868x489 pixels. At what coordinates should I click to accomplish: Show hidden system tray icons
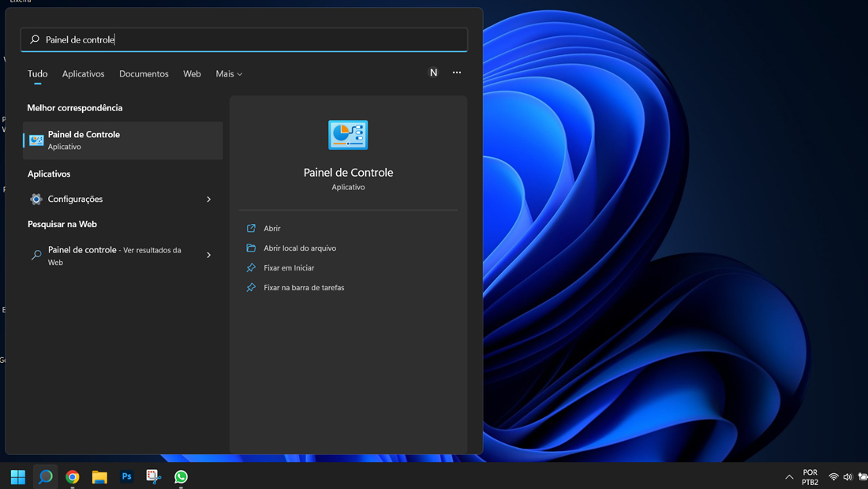tap(789, 477)
